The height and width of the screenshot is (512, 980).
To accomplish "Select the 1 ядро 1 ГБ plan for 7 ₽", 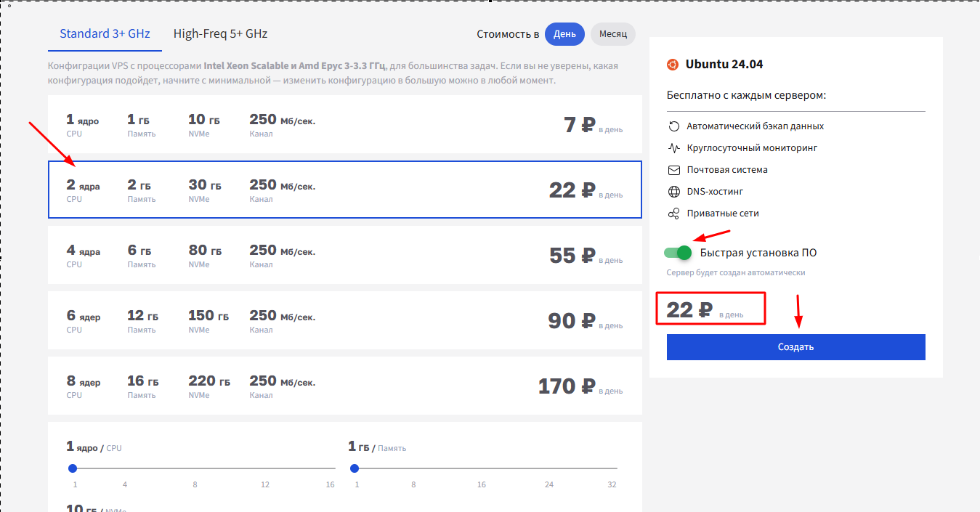I will [x=345, y=124].
